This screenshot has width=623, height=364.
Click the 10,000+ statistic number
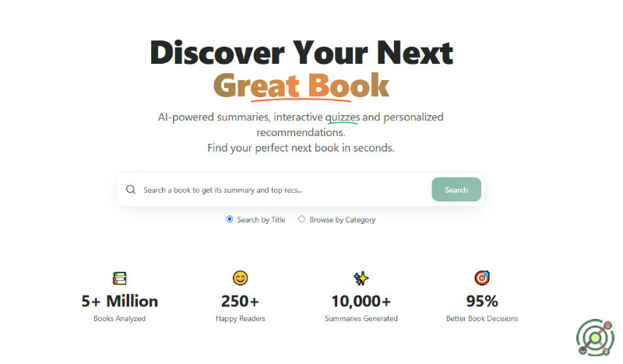click(361, 301)
